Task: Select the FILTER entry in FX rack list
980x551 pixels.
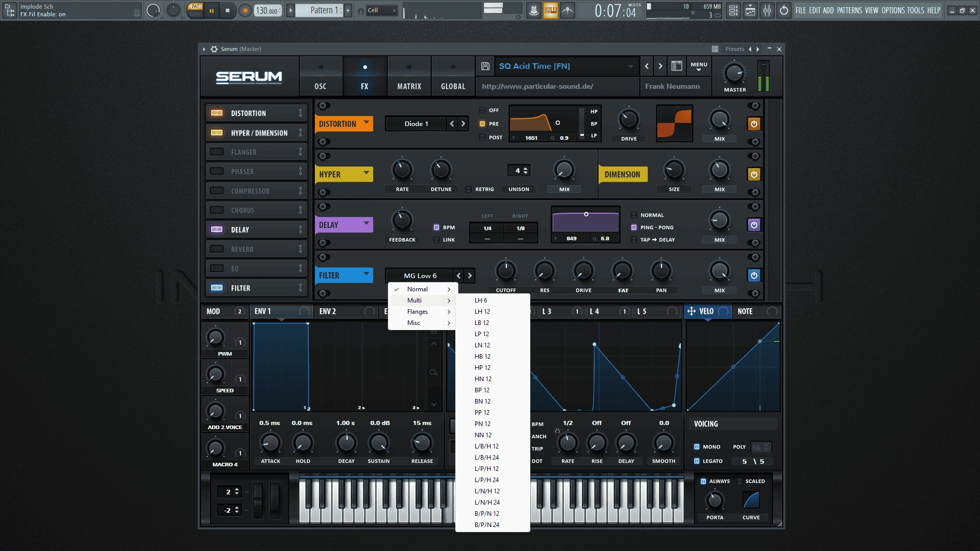Action: tap(256, 288)
